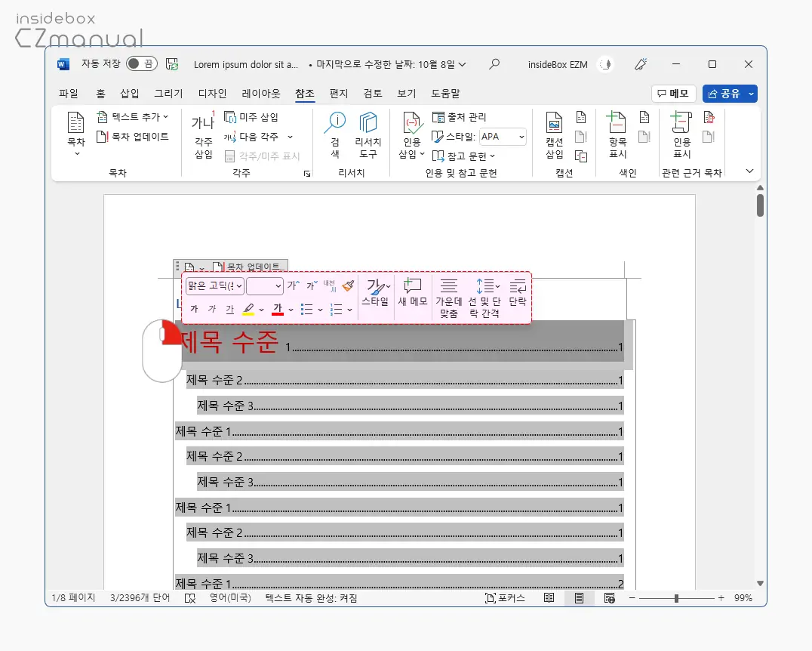Toggle bold formatting on the mini toolbar
The height and width of the screenshot is (651, 812).
[x=193, y=309]
